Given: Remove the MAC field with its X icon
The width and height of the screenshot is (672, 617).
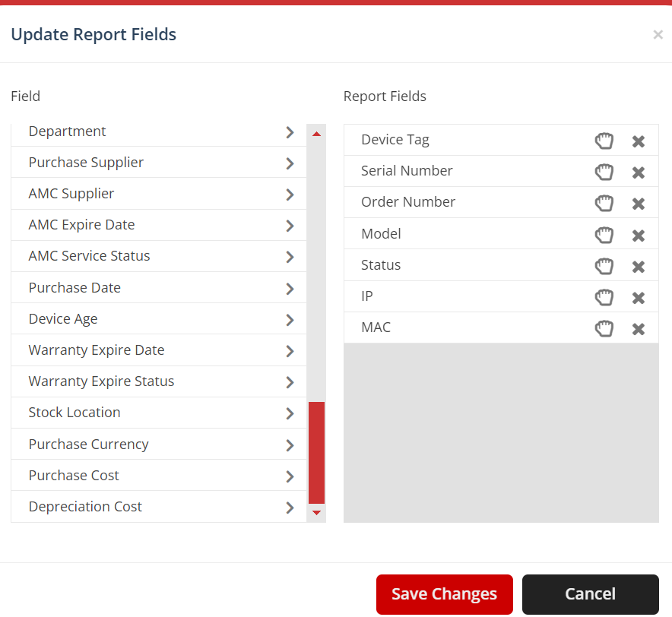Looking at the screenshot, I should 638,328.
